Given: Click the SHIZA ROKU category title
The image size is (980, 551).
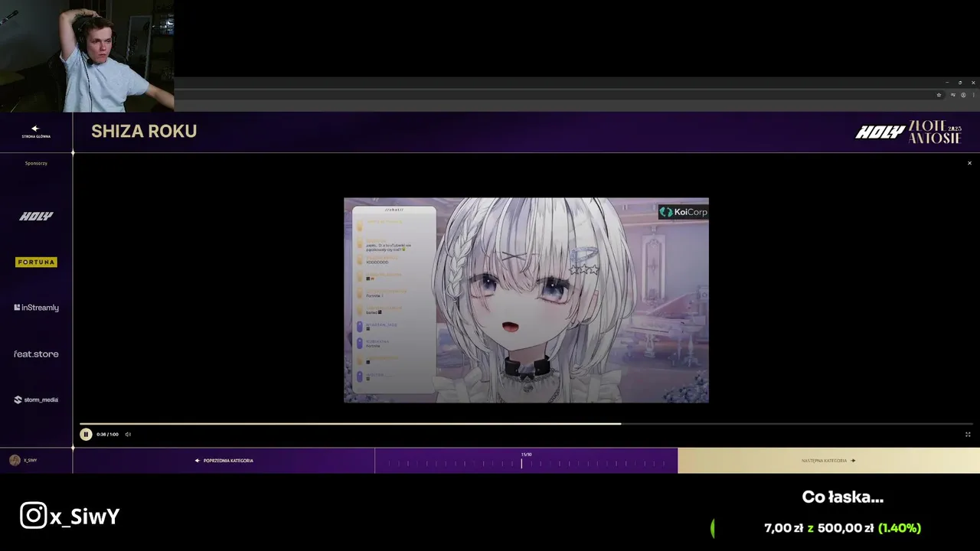Looking at the screenshot, I should 144,131.
